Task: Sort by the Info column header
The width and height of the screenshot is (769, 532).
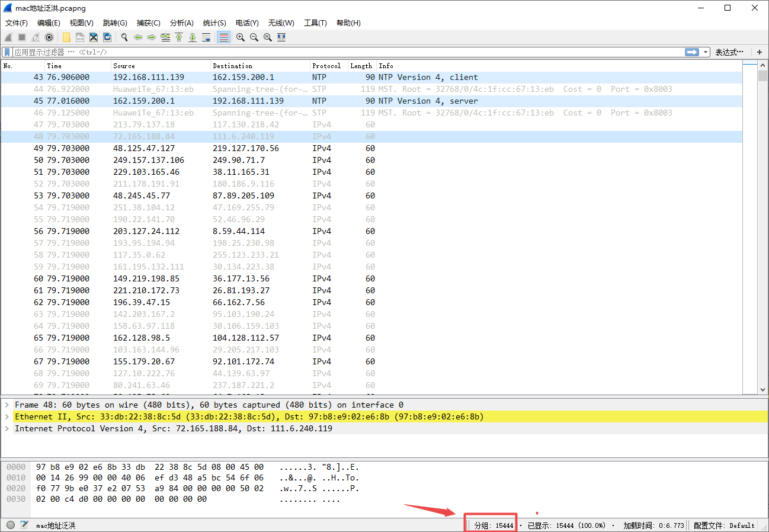Action: 559,66
